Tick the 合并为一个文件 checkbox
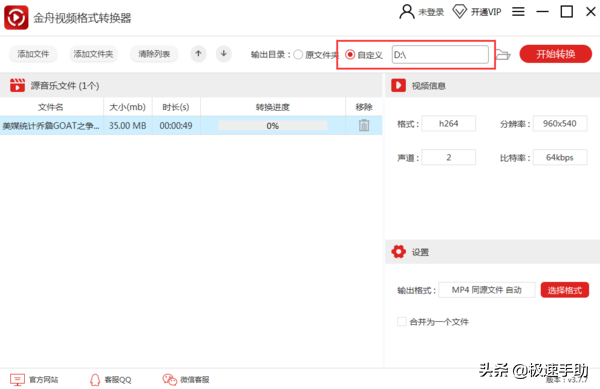The height and width of the screenshot is (389, 600). [402, 321]
